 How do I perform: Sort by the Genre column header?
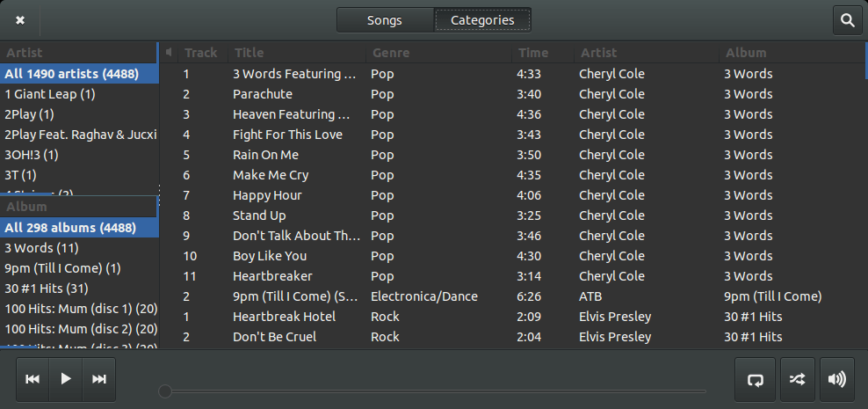click(438, 53)
